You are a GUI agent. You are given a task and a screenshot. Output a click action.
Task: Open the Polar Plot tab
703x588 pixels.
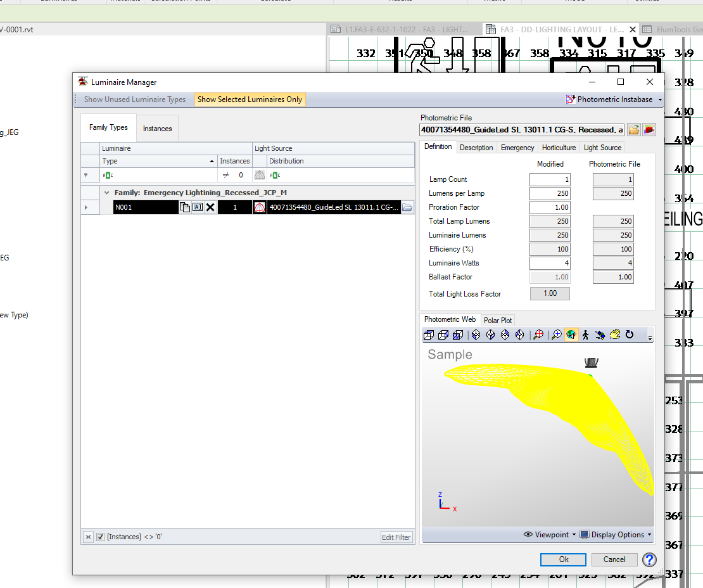click(x=498, y=320)
